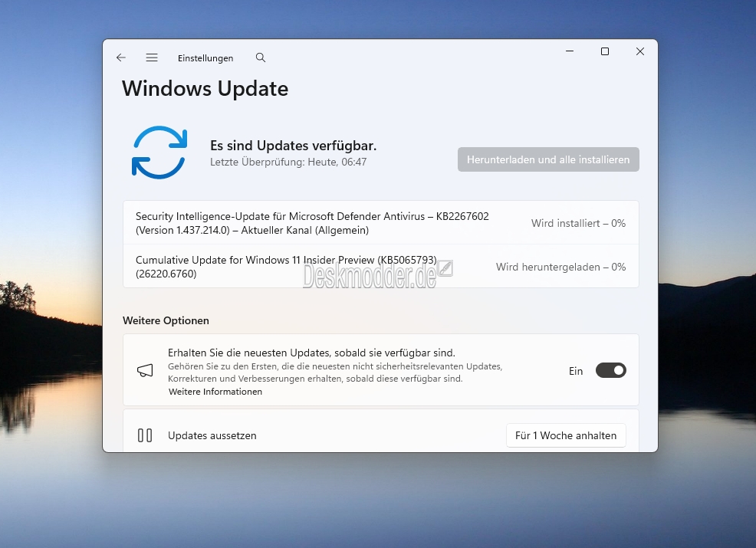The width and height of the screenshot is (756, 548).
Task: Open the Weitere Informationen link
Action: 215,392
